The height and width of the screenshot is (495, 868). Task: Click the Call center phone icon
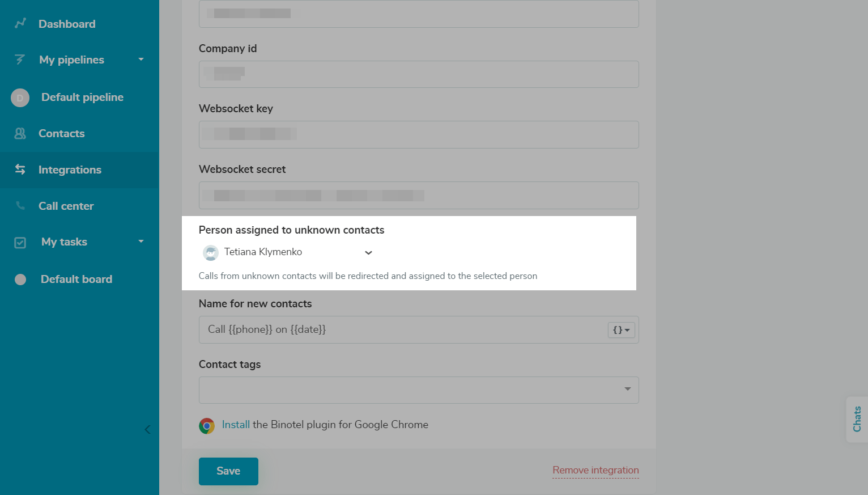(x=20, y=206)
